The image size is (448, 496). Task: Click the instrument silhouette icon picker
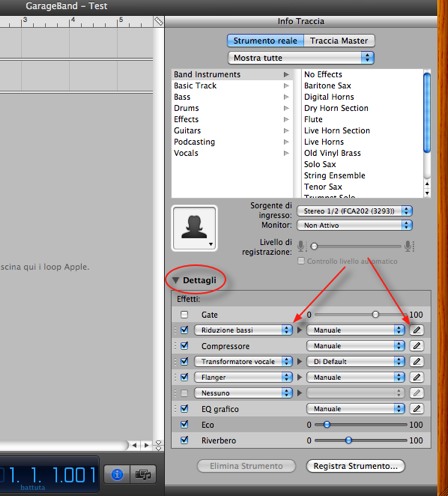pyautogui.click(x=194, y=228)
